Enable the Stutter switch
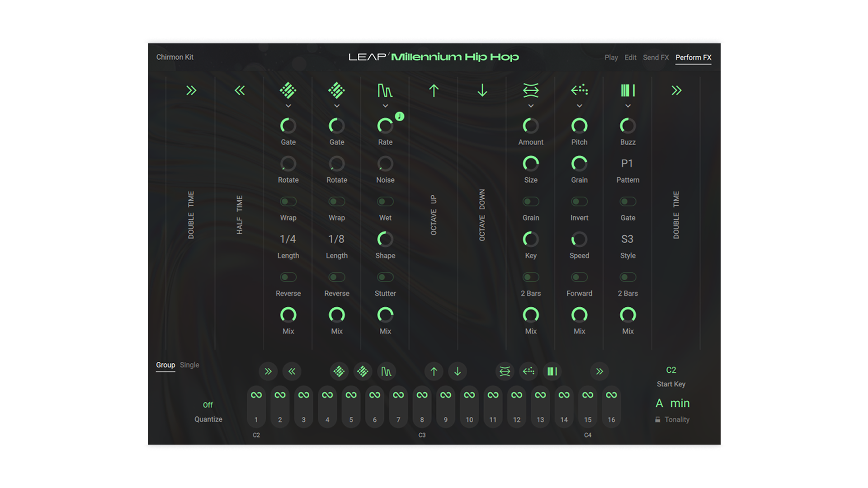This screenshot has width=868, height=488. pos(385,277)
